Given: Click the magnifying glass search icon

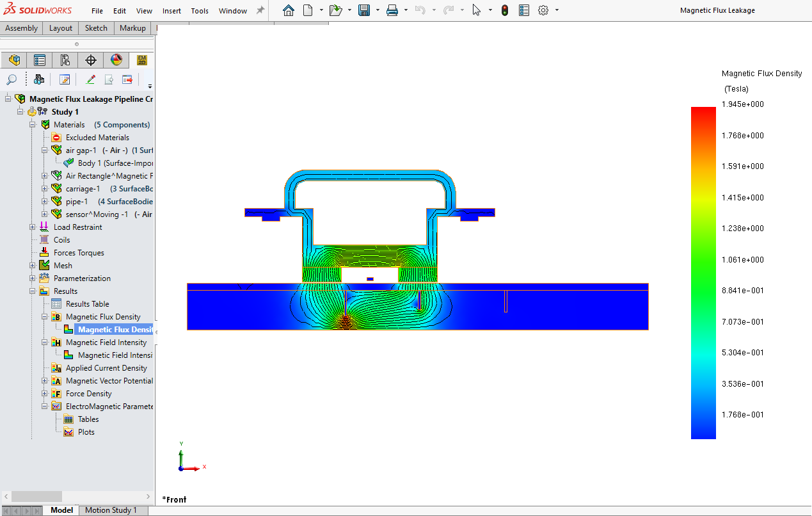Looking at the screenshot, I should coord(12,79).
